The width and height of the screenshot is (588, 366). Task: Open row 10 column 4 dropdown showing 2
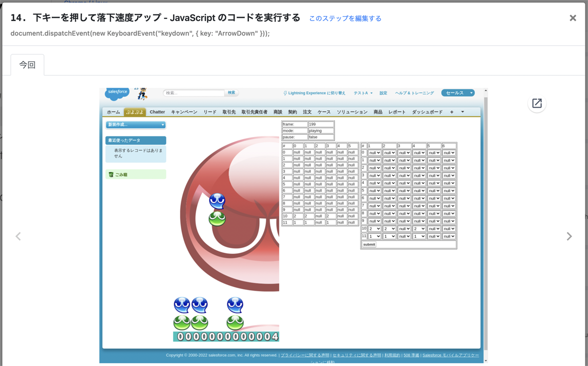point(419,229)
